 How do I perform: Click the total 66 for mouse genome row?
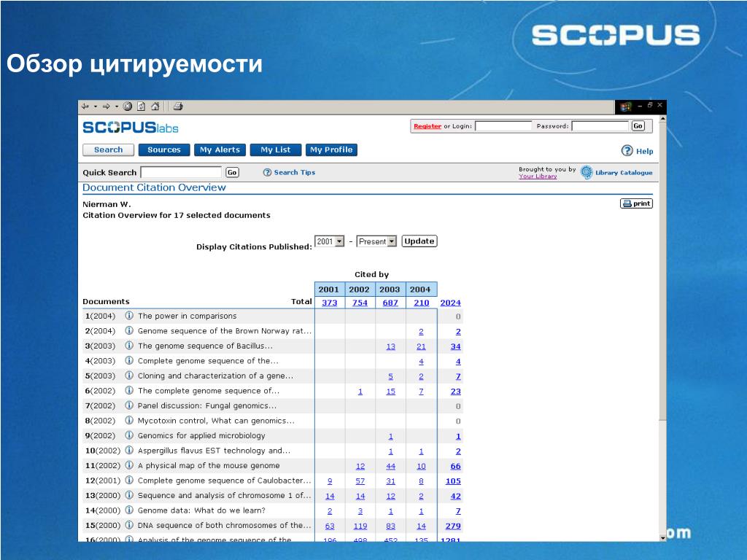click(456, 466)
